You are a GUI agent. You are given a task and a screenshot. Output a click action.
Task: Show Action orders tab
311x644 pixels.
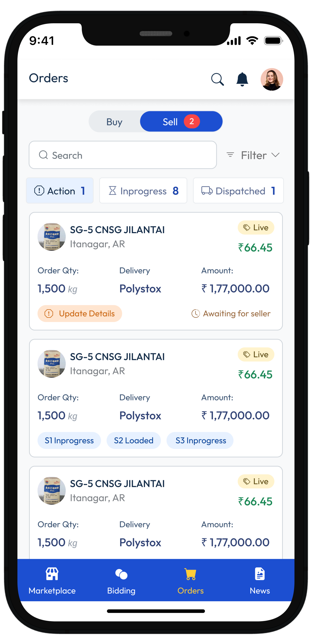click(x=60, y=191)
